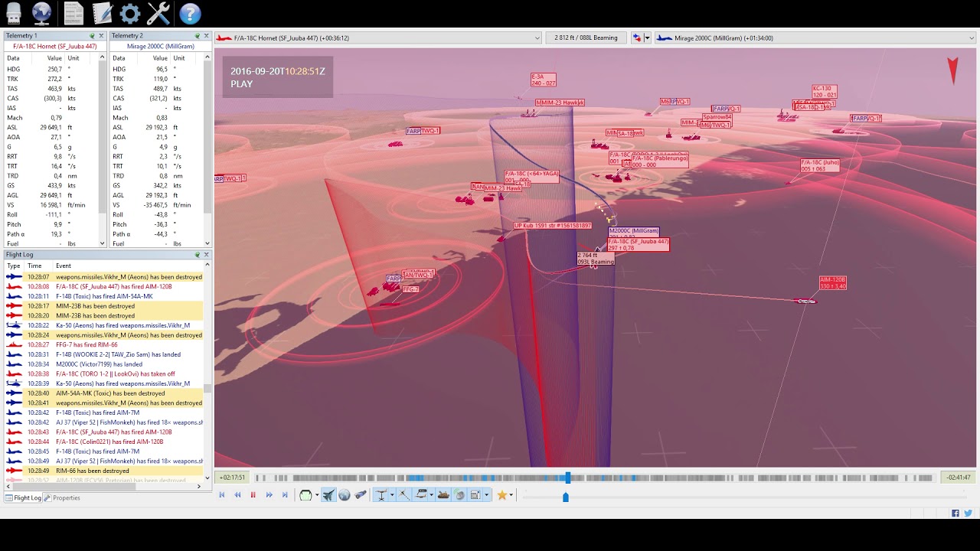The height and width of the screenshot is (551, 980).
Task: Pause the playback
Action: click(253, 495)
